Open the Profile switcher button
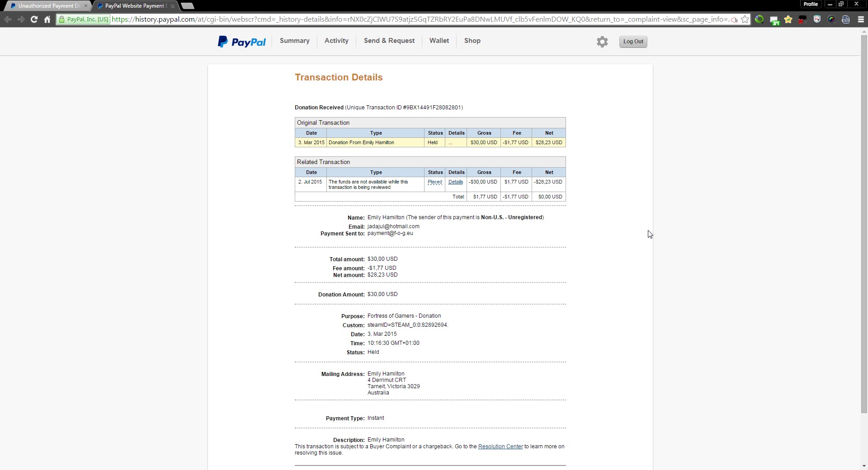868x470 pixels. (810, 4)
